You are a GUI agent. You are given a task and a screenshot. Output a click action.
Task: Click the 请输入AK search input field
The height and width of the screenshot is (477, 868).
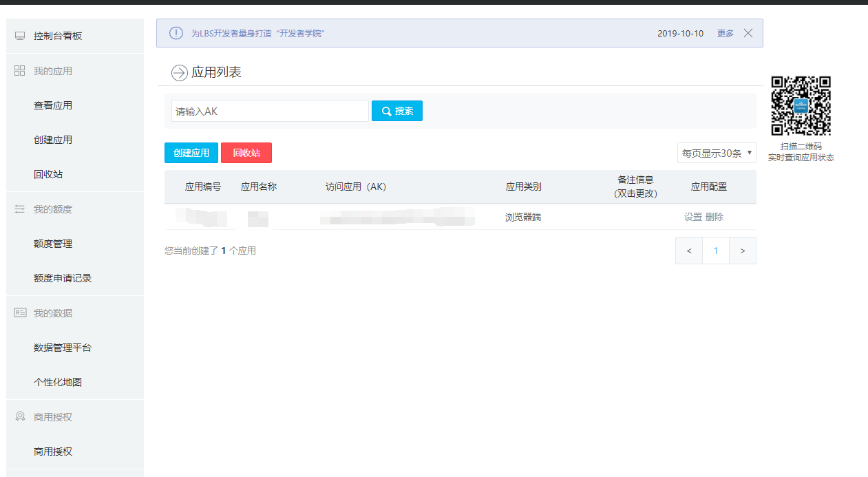point(268,111)
